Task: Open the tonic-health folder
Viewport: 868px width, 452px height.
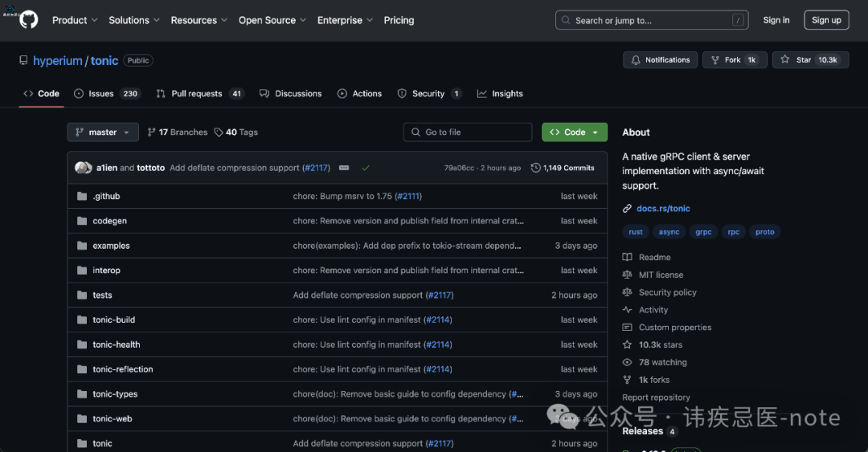Action: click(117, 344)
